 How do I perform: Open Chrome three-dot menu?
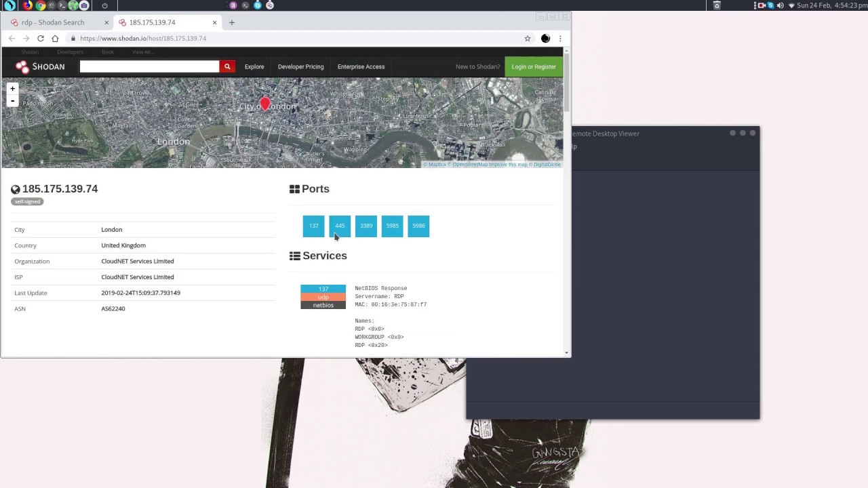(560, 39)
